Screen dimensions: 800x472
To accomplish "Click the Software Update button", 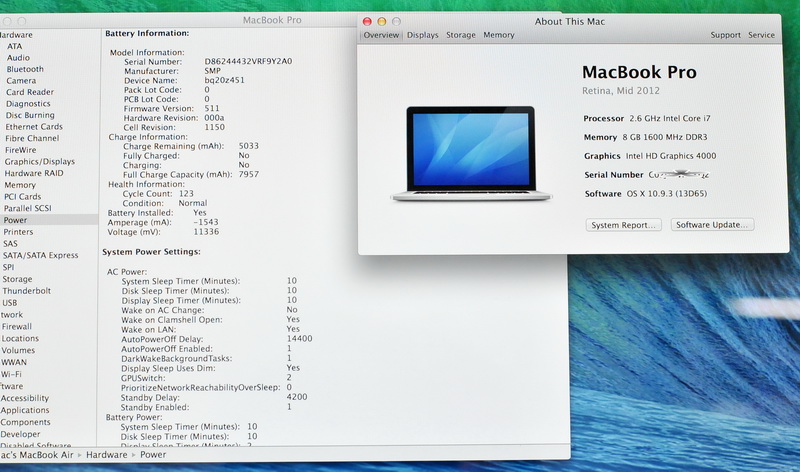I will pos(712,225).
